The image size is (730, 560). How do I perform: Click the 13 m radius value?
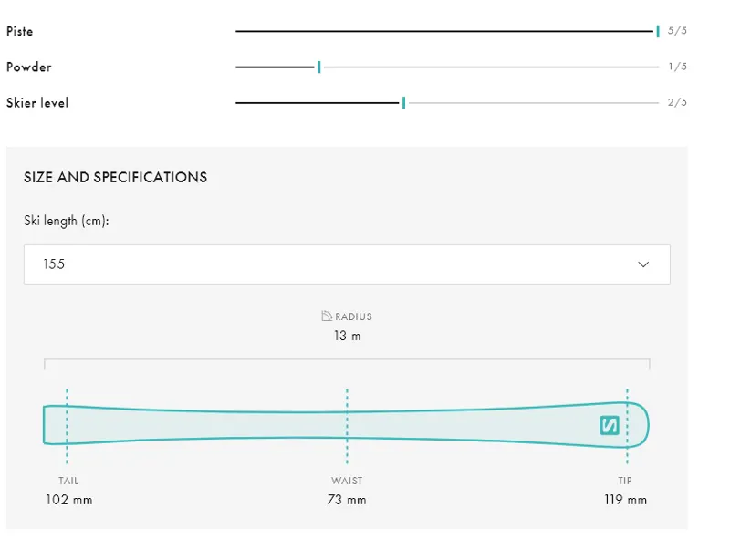[x=347, y=336]
